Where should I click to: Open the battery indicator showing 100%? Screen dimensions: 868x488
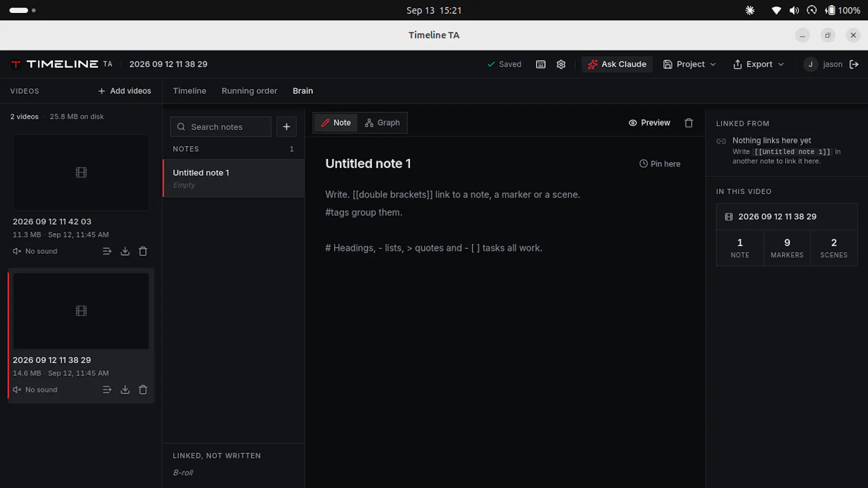tap(843, 10)
